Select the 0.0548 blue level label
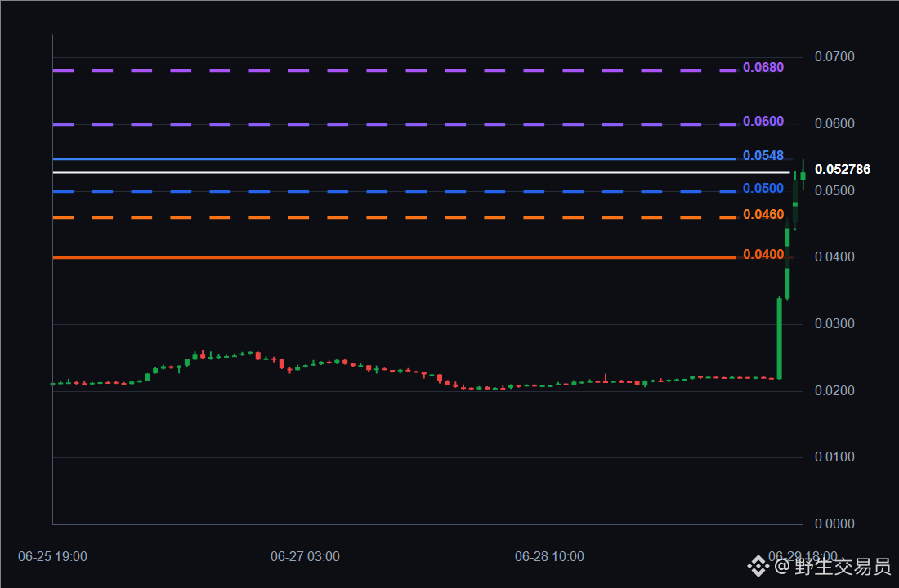This screenshot has height=588, width=899. click(763, 156)
